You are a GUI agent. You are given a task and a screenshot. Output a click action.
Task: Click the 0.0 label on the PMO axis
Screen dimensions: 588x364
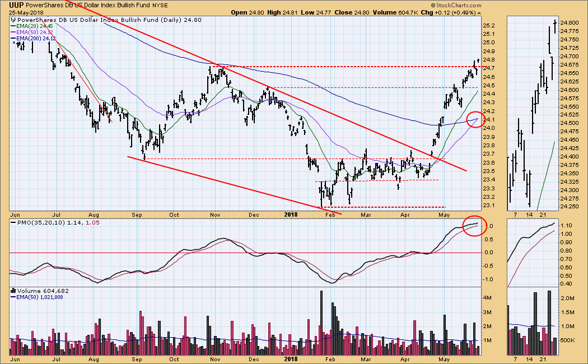click(x=489, y=253)
